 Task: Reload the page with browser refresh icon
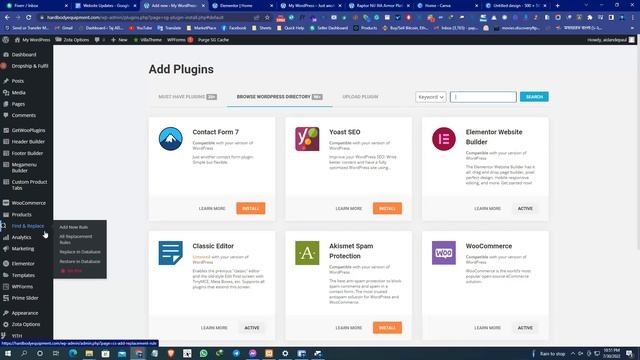click(29, 18)
